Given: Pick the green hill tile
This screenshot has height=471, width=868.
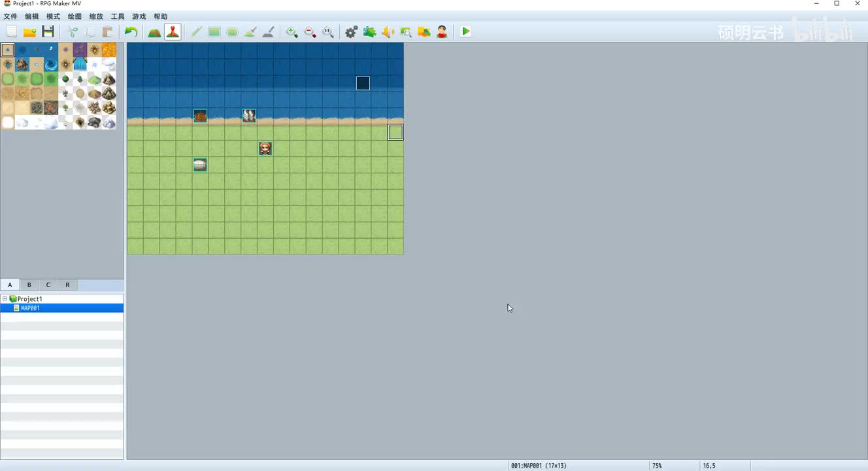Looking at the screenshot, I should (x=94, y=78).
